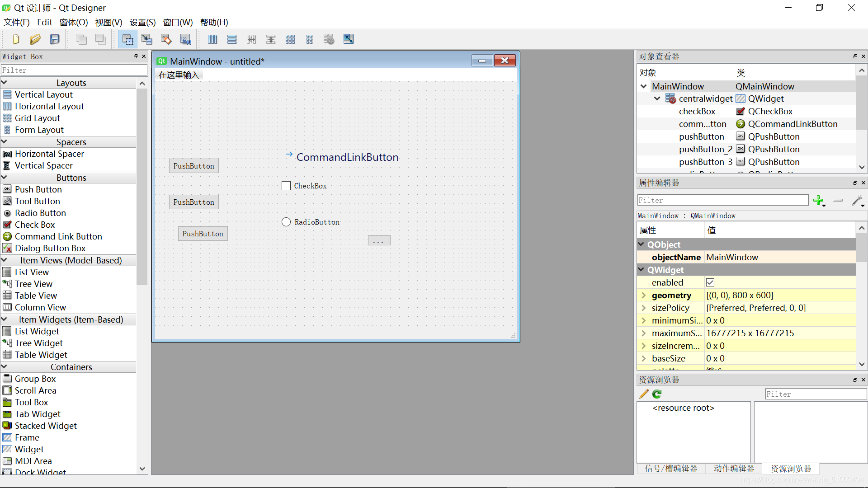Lay out selected widgets vertically
Image resolution: width=868 pixels, height=488 pixels.
231,39
